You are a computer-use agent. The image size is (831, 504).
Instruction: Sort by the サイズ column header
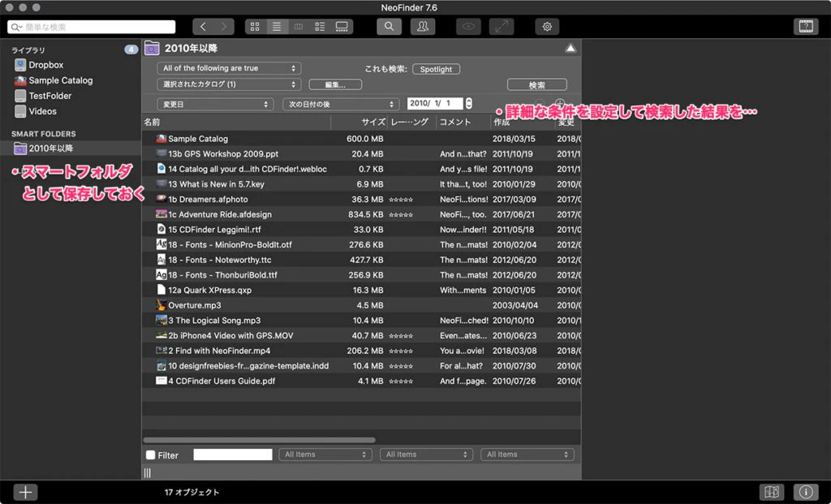click(x=360, y=122)
